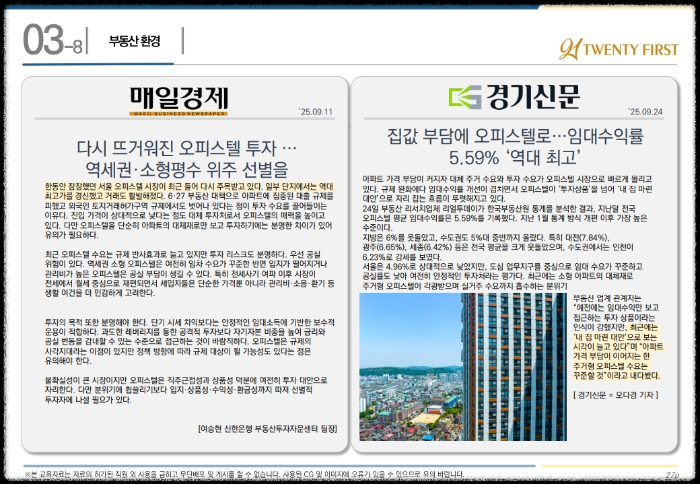Click the 매일경제 newspaper logo
700x484 pixels.
click(x=179, y=101)
